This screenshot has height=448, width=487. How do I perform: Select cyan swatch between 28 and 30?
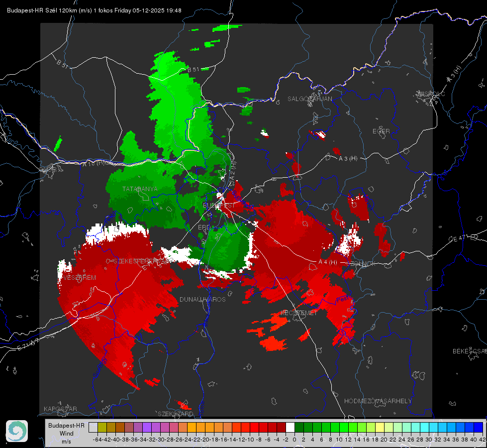[425, 427]
